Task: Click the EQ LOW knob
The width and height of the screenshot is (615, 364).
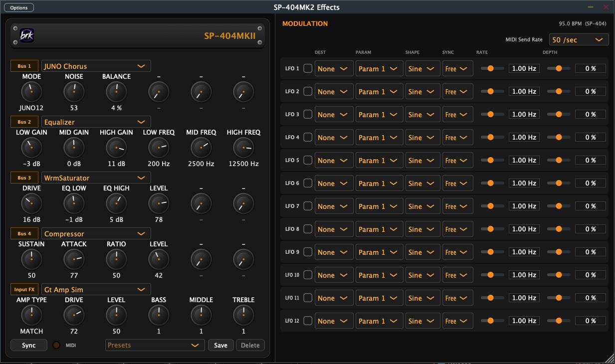Action: (74, 203)
